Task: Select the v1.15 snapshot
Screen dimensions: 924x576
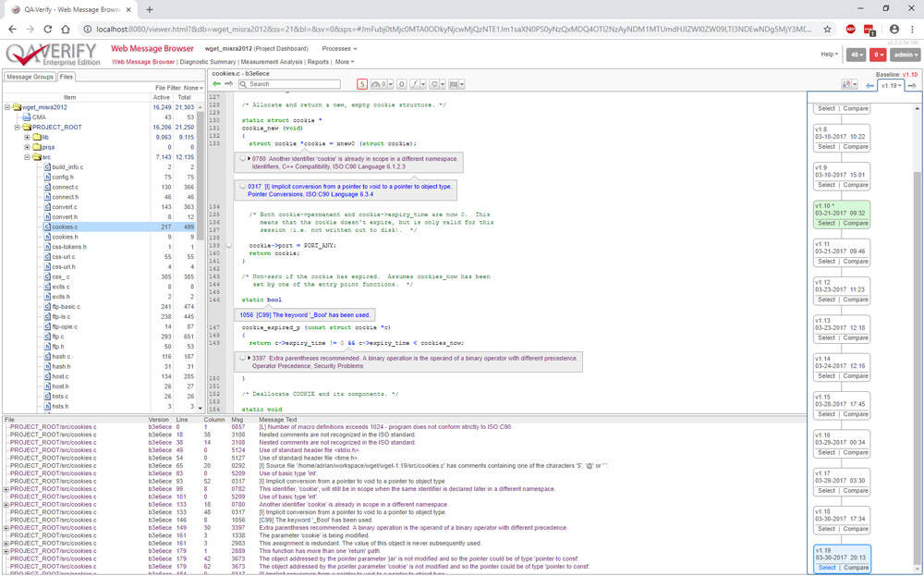Action: click(x=827, y=414)
